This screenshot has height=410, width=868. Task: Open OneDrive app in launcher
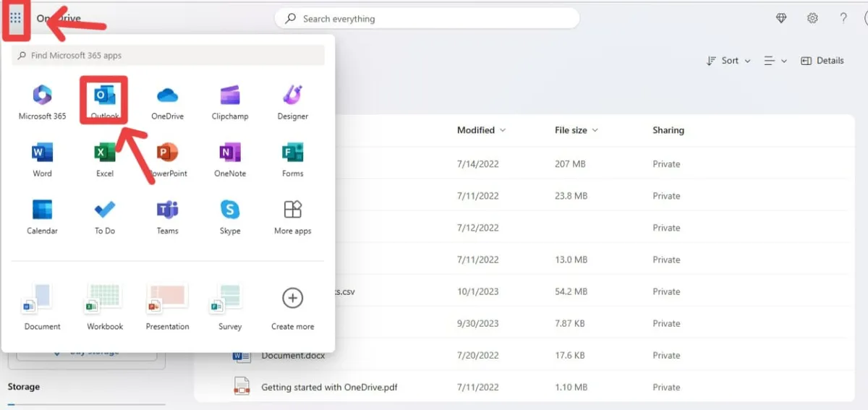pos(167,101)
